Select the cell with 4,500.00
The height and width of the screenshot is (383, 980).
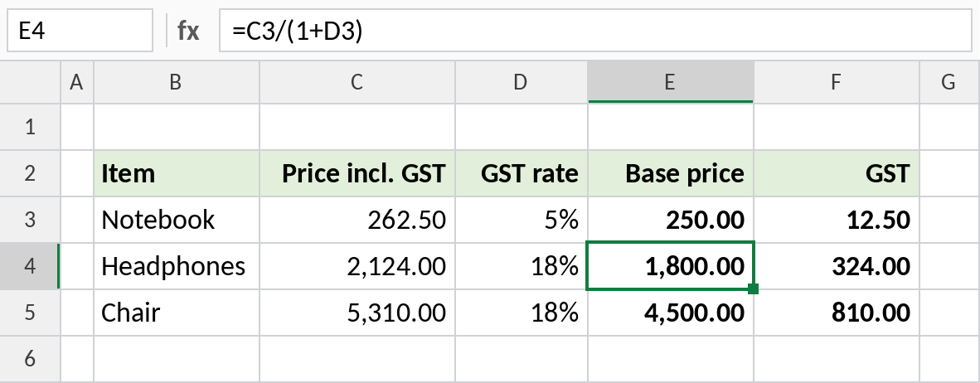(671, 313)
